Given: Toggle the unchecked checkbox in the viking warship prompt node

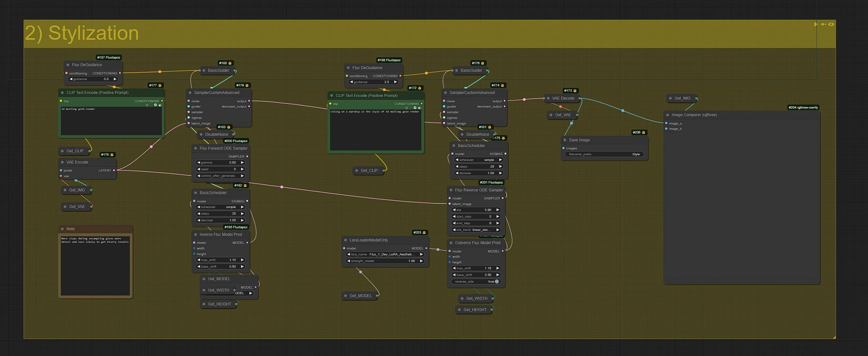Looking at the screenshot, I should (410, 108).
